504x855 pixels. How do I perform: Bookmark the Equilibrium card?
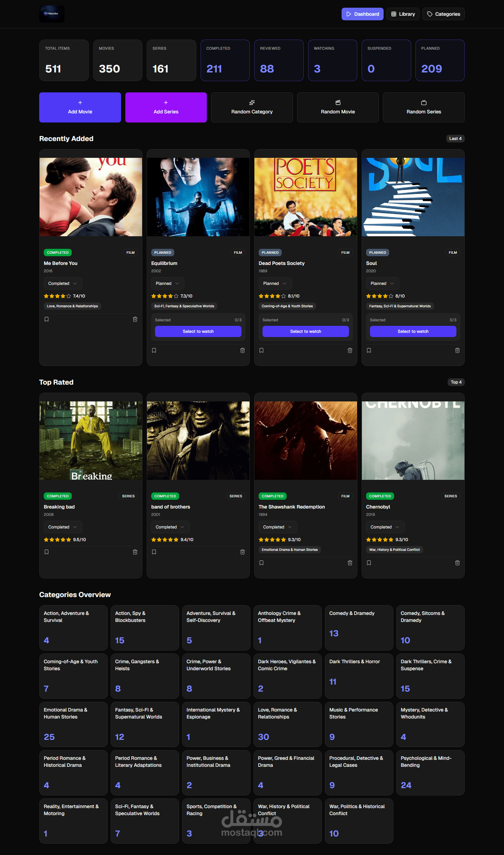coord(154,350)
